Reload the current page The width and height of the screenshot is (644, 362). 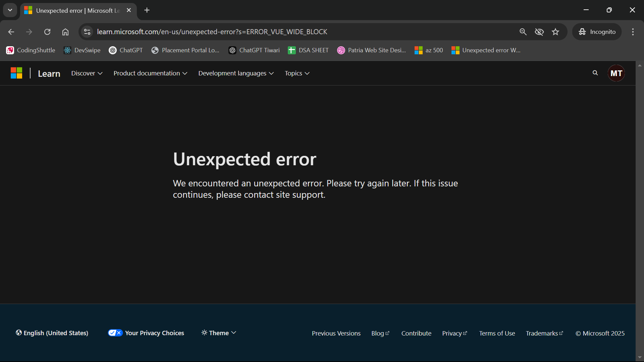tap(47, 32)
